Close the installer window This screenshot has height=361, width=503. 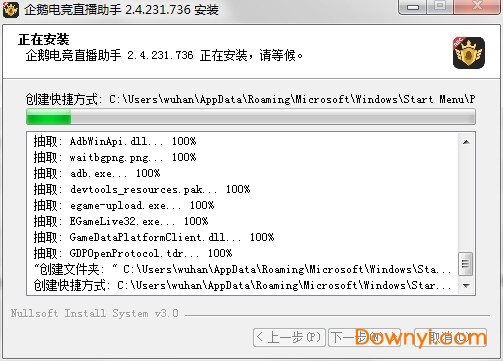pos(478,7)
